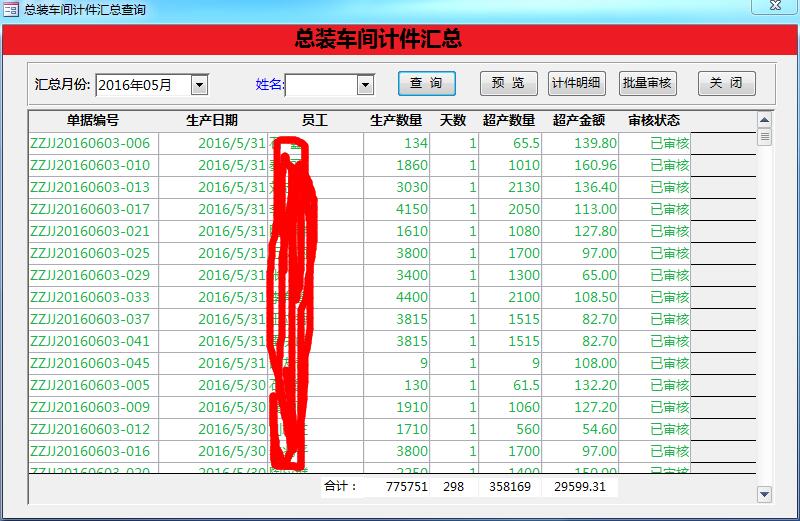Click into the 姓名 combo box field
This screenshot has width=800, height=521.
point(320,85)
